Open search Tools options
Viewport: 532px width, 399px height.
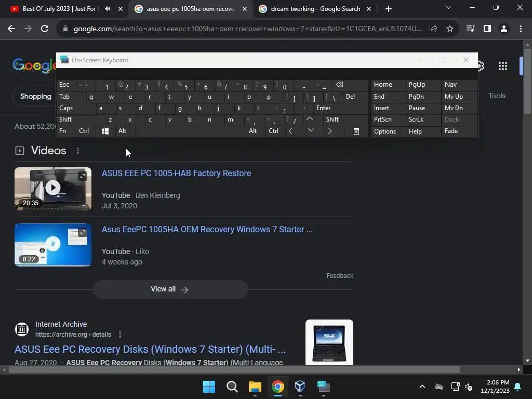click(497, 96)
